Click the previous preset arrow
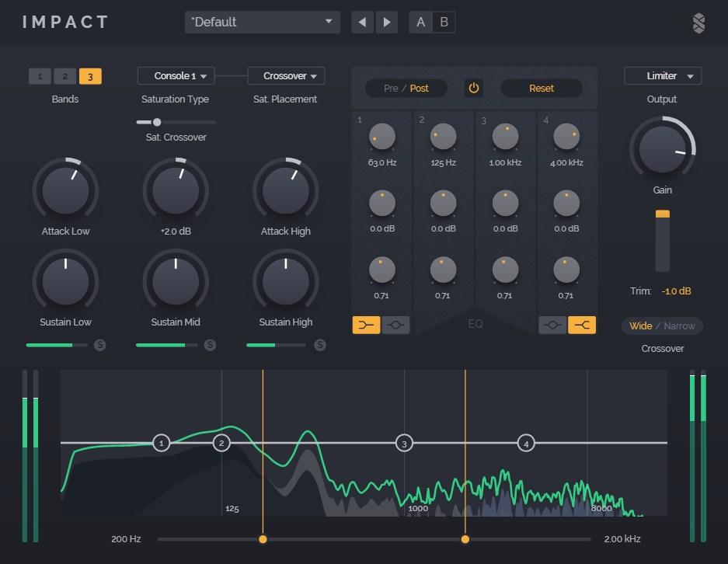The height and width of the screenshot is (564, 728). [x=362, y=23]
